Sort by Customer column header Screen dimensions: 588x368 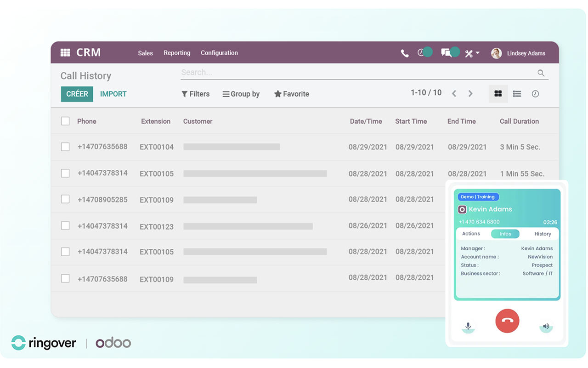(x=198, y=121)
